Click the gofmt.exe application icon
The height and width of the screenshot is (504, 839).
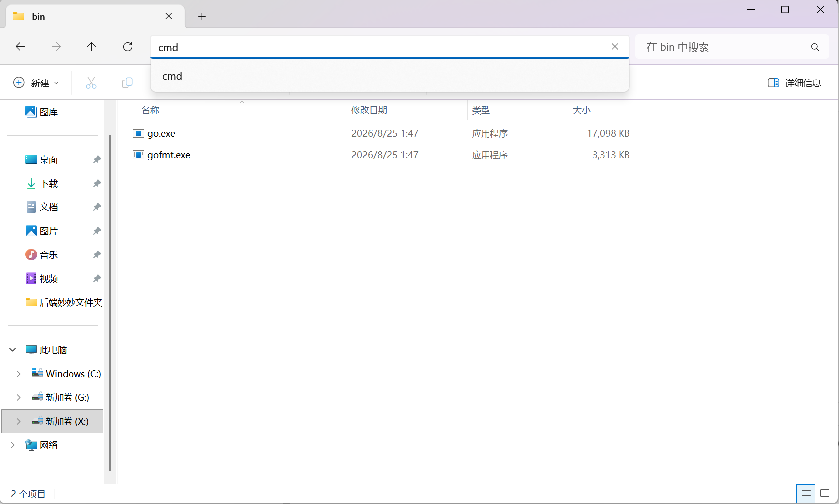coord(138,155)
